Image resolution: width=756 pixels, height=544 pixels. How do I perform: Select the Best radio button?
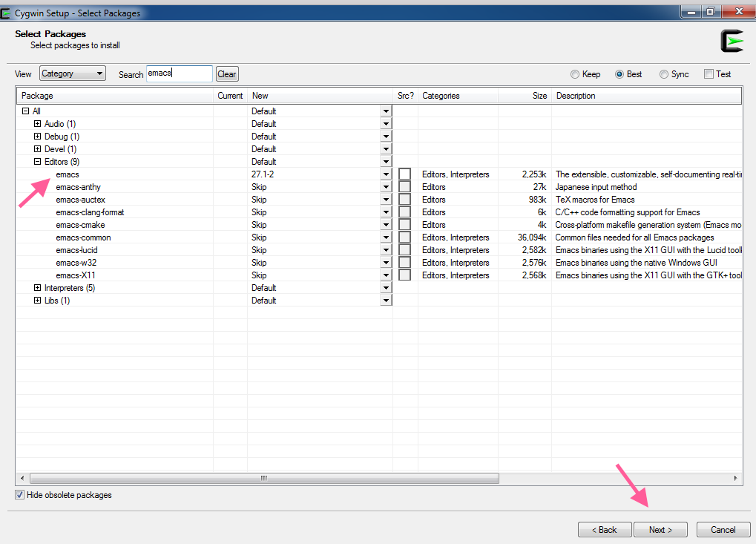[619, 74]
